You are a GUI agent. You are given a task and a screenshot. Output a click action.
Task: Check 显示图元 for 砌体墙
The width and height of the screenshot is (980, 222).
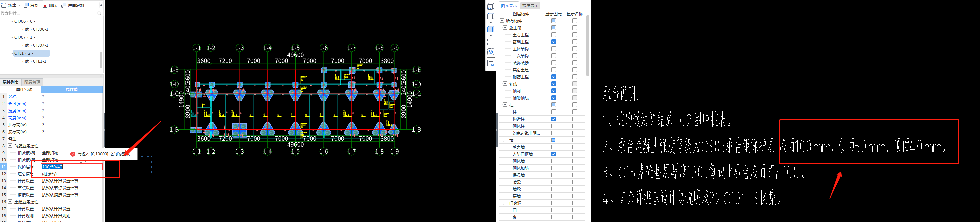[554, 161]
